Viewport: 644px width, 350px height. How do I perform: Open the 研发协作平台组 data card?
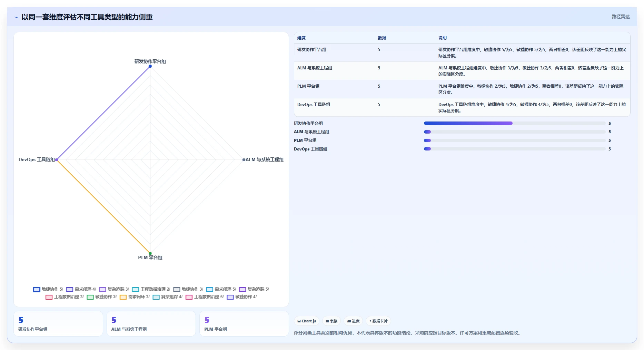coord(58,324)
